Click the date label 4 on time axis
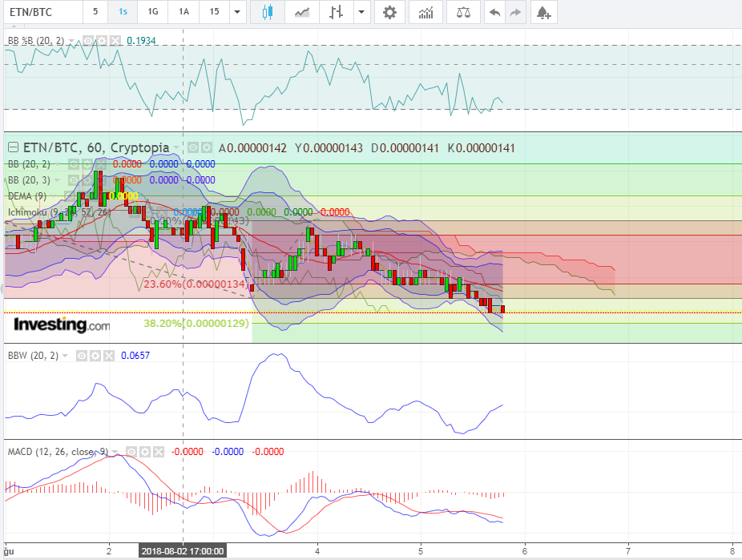742x560 pixels. tap(317, 551)
